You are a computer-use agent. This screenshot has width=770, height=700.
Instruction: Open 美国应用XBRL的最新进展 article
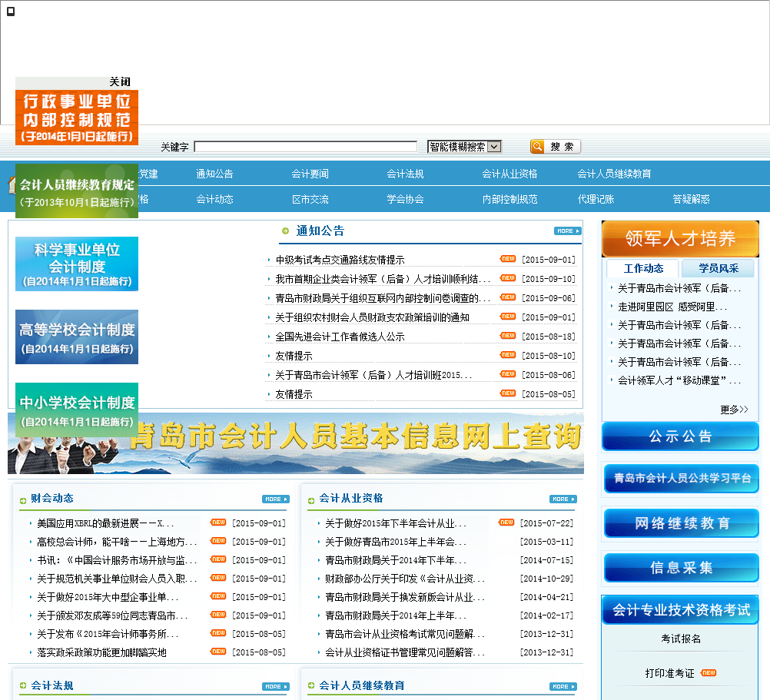[x=105, y=523]
